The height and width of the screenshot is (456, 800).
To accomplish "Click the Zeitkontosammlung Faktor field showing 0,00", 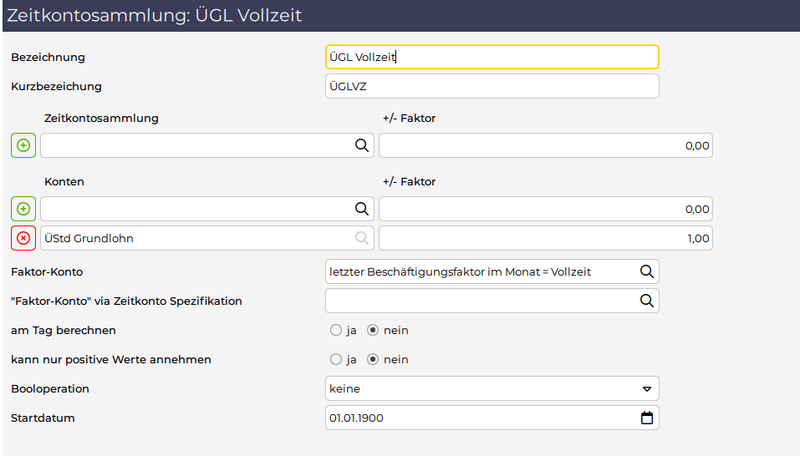I will coord(546,146).
